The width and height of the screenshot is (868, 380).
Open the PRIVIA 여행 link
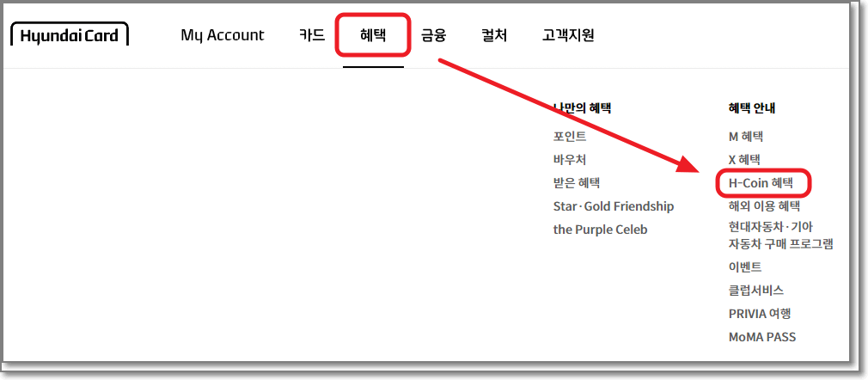tap(760, 314)
